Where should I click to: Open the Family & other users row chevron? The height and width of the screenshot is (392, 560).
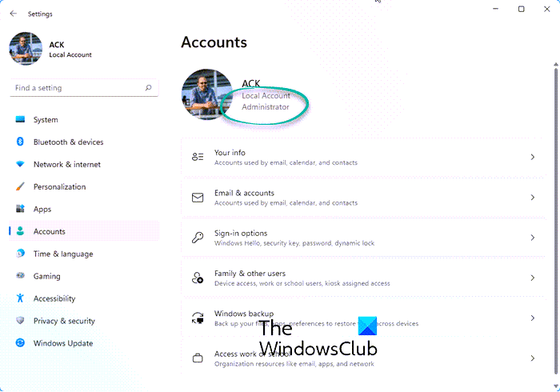click(x=533, y=278)
